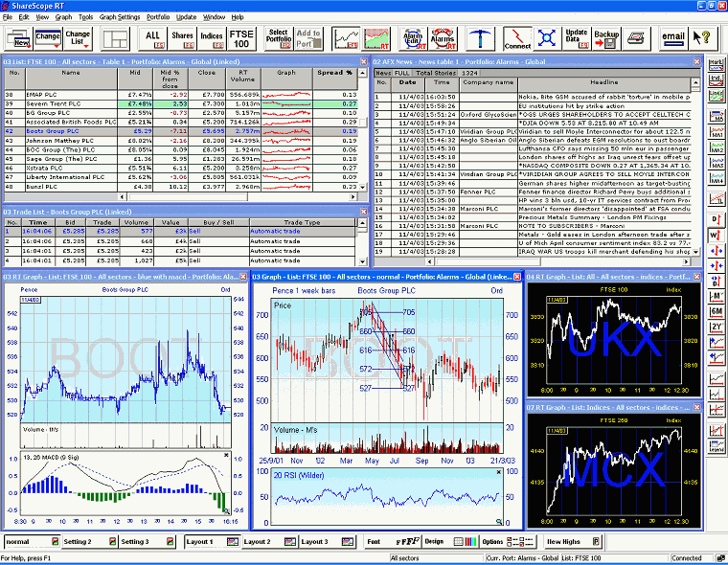Viewport: 728px width, 565px height.
Task: Close the 13, 26 MACD indicator panel
Action: point(226,455)
